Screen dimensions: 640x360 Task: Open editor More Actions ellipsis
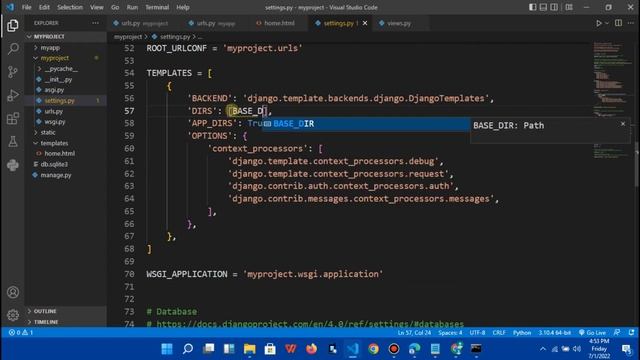(631, 23)
